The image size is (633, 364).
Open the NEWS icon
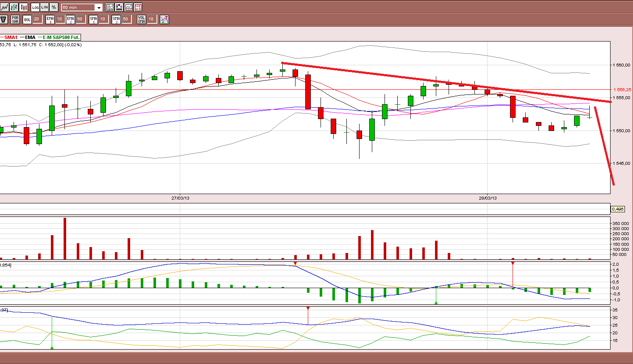pyautogui.click(x=138, y=7)
